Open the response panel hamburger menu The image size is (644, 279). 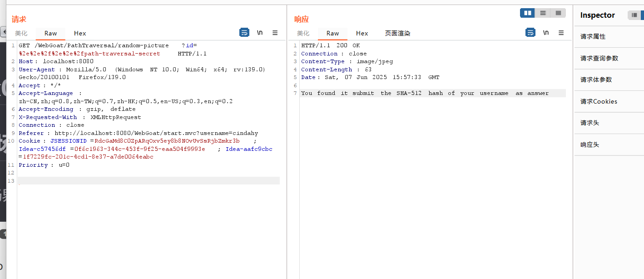point(561,33)
